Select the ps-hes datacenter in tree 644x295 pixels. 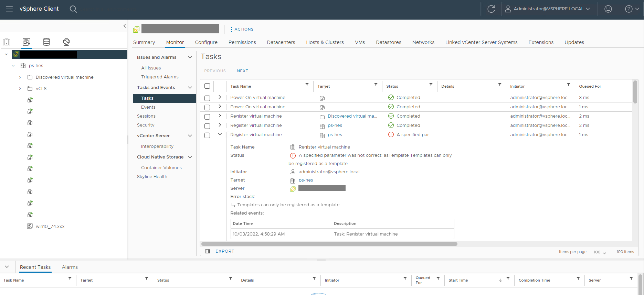36,66
